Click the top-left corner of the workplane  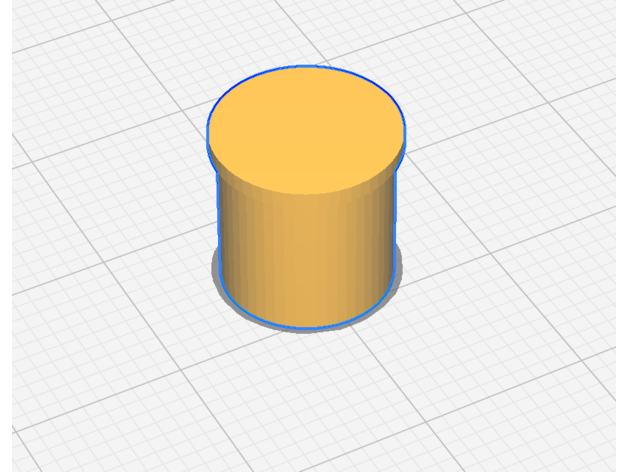[20, 8]
